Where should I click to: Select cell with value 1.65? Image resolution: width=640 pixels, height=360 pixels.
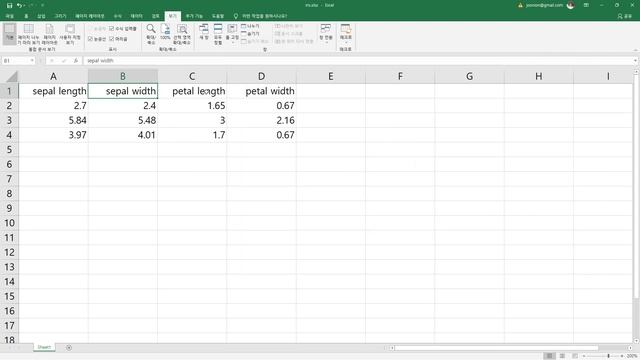click(192, 106)
